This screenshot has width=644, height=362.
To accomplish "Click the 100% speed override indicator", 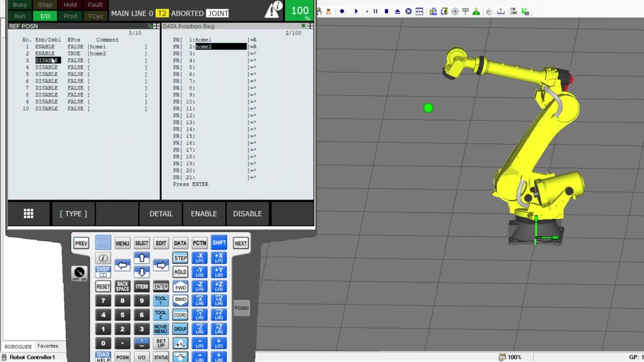I will tap(300, 11).
